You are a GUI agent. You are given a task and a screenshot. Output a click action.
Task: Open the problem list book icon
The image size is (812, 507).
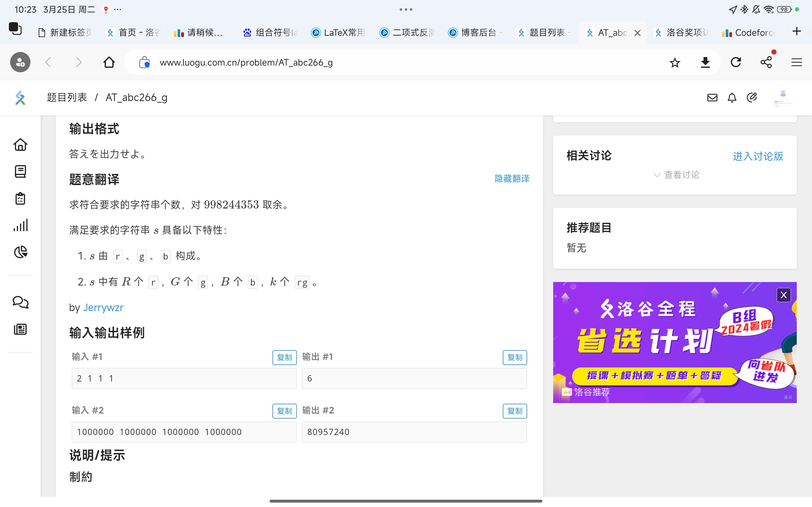tap(21, 171)
